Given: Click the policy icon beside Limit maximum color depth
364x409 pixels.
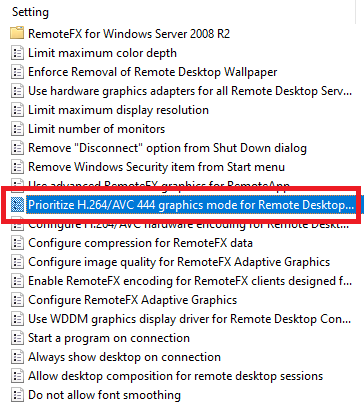Looking at the screenshot, I should (x=17, y=53).
